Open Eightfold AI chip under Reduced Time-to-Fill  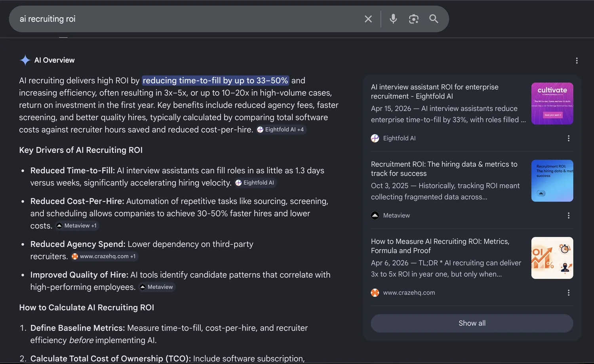tap(255, 183)
